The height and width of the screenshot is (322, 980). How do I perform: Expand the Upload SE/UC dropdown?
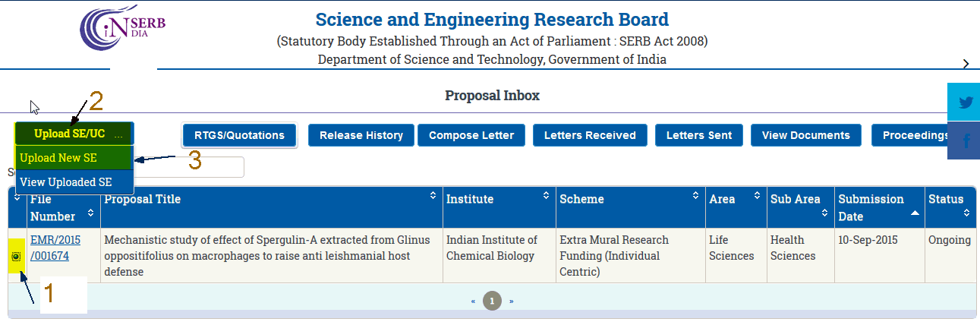coord(74,134)
